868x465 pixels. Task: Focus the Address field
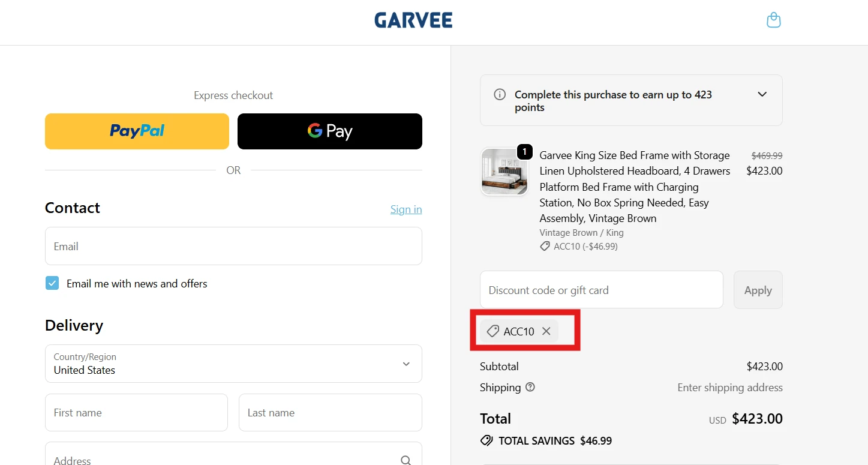click(233, 454)
